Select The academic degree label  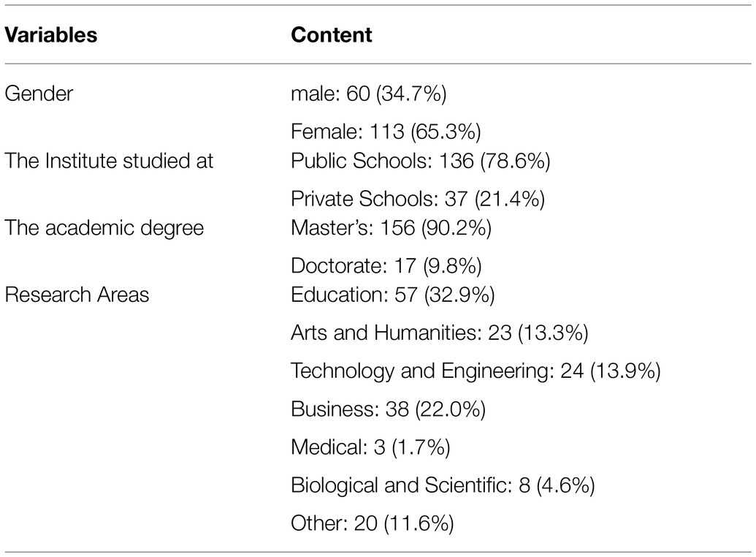104,228
